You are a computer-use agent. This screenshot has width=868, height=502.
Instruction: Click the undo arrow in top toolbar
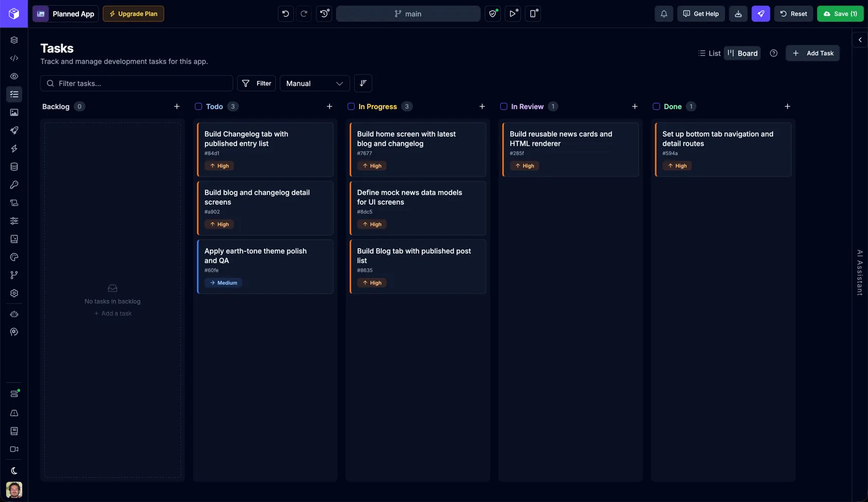pyautogui.click(x=285, y=14)
